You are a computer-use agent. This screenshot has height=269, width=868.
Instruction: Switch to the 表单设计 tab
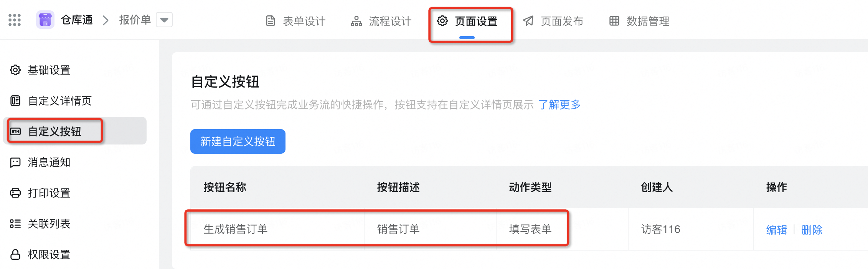[295, 21]
